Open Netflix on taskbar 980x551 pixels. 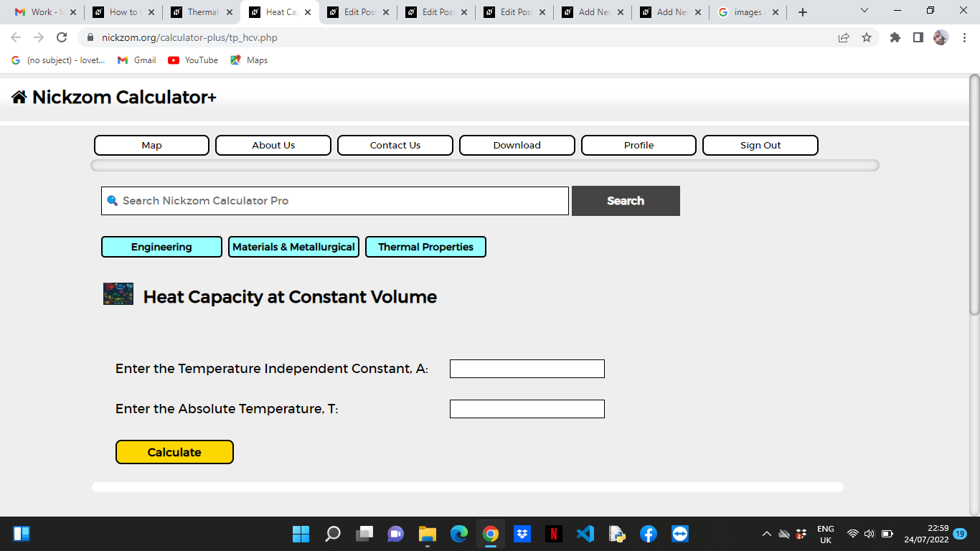pos(553,534)
